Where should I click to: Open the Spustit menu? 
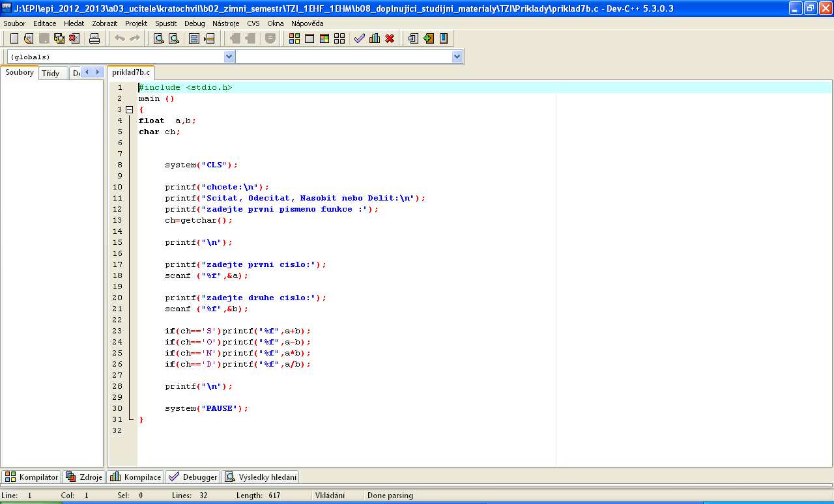(x=166, y=23)
